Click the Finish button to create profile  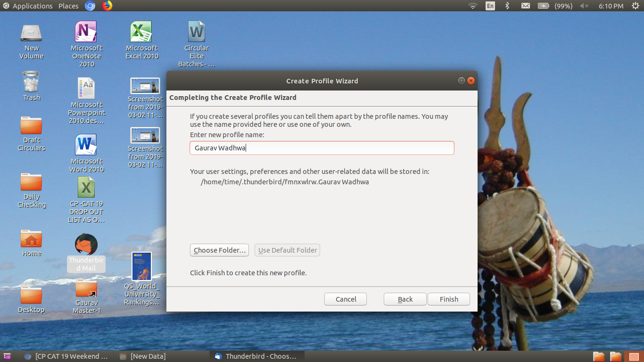(x=448, y=299)
